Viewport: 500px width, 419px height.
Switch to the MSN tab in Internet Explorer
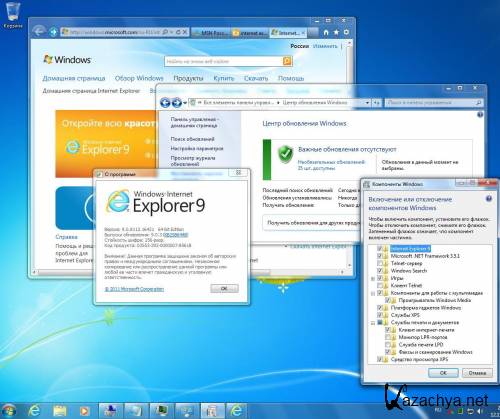tap(210, 33)
